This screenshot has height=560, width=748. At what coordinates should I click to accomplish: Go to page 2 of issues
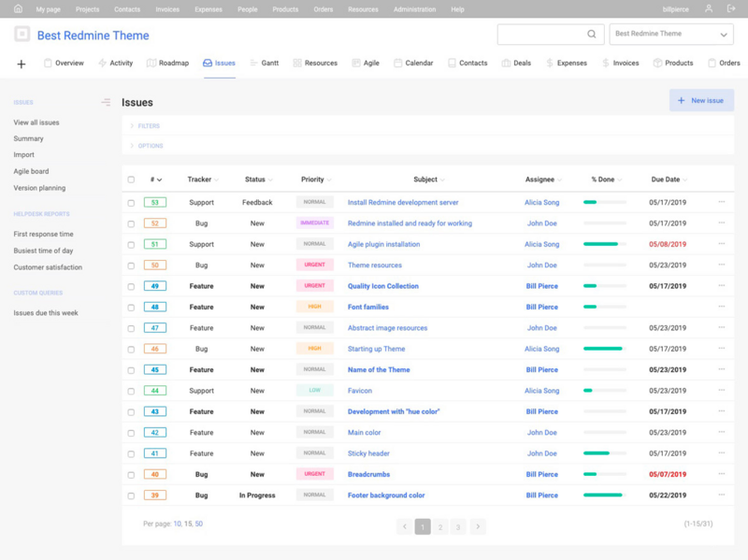coord(440,527)
